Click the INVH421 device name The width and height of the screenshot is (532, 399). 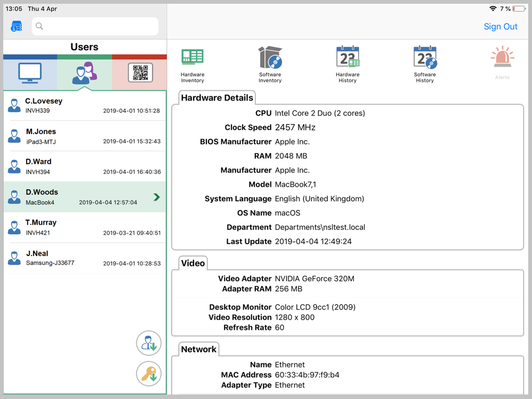(38, 233)
